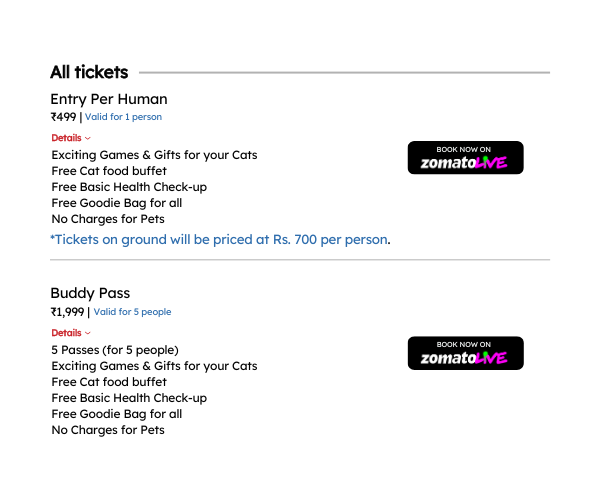
Task: Click the All tickets heading
Action: (x=89, y=72)
